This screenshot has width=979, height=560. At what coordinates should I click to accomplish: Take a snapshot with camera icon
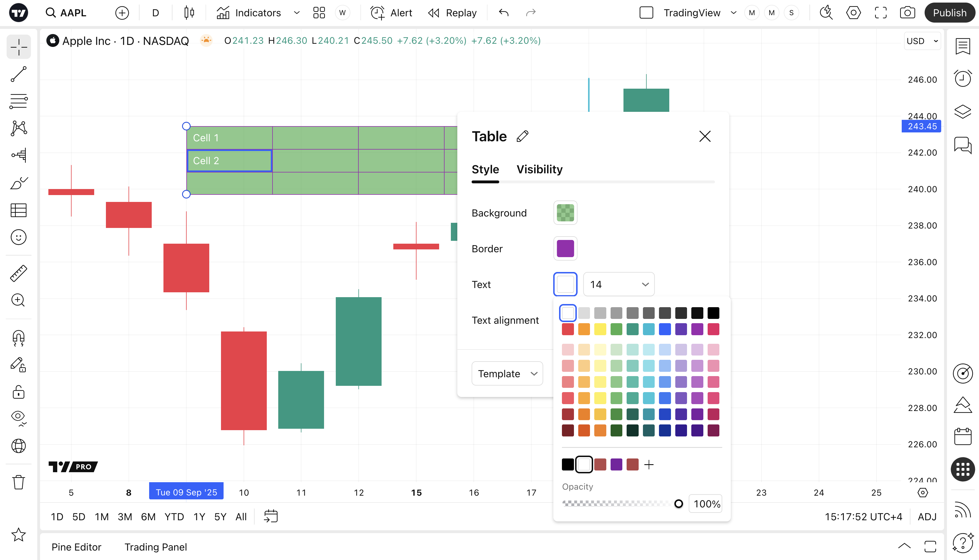tap(907, 13)
